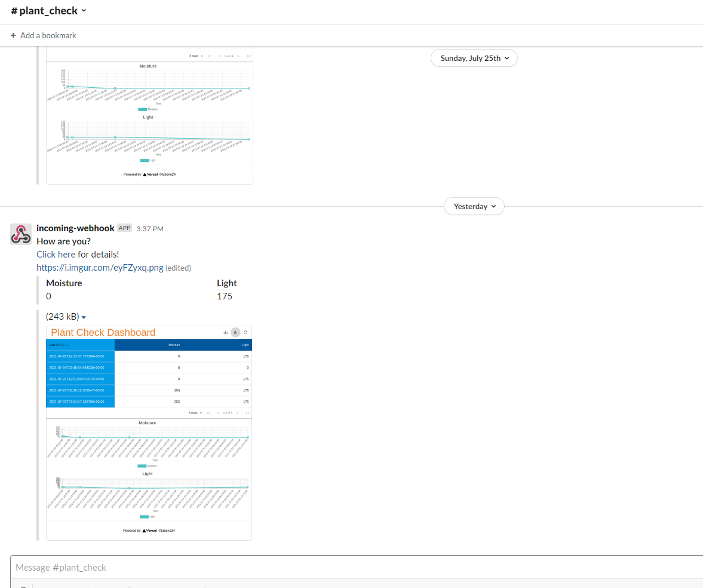The height and width of the screenshot is (588, 703).
Task: Open the 5 rows selector in lower dashboard
Action: click(195, 413)
